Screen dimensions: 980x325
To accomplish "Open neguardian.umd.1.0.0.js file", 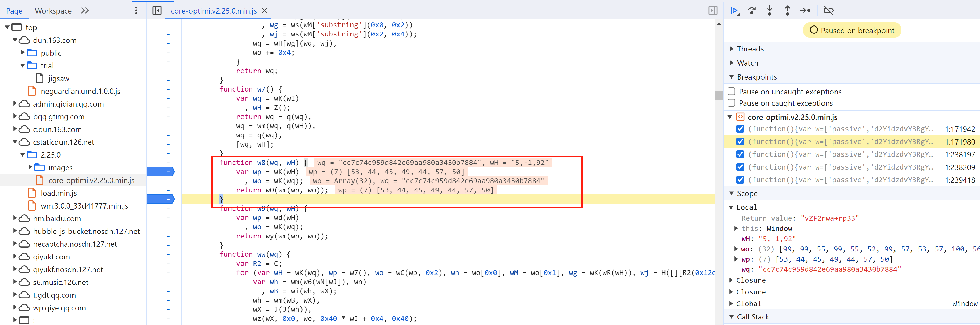I will point(80,91).
